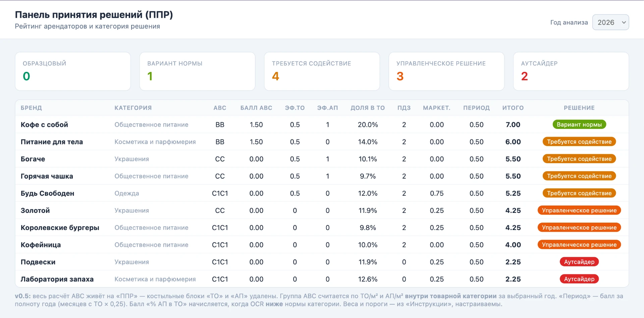This screenshot has height=318, width=644.
Task: Click the Вариант нормы summary card
Action: pos(197,71)
